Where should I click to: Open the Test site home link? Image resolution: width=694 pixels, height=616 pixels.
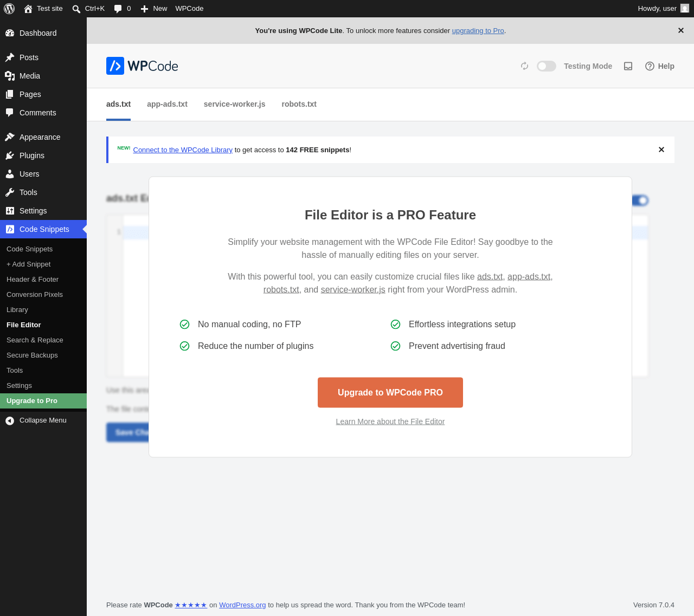(43, 9)
